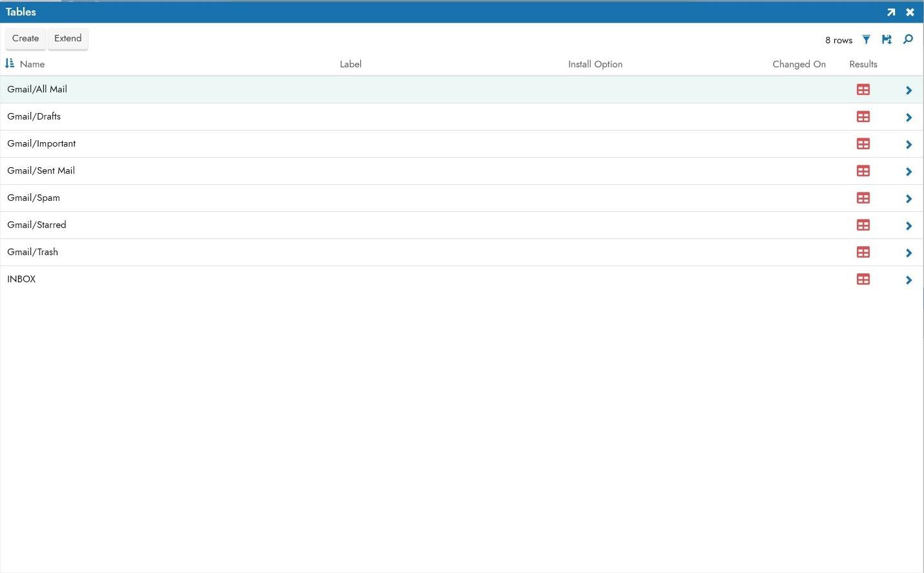Show results grid for INBOX
Viewport: 924px width, 573px height.
click(x=863, y=280)
